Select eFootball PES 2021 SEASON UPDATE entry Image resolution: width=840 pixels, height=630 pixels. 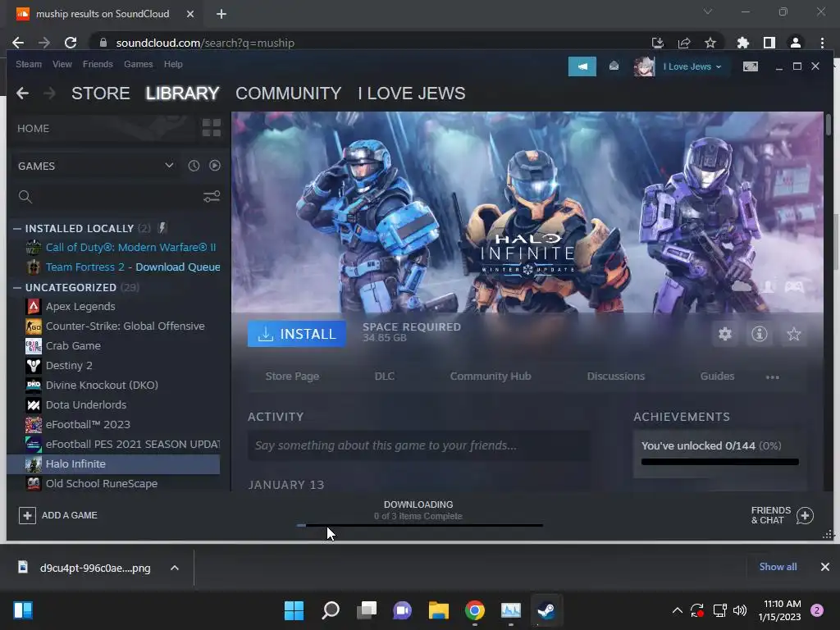coord(132,444)
